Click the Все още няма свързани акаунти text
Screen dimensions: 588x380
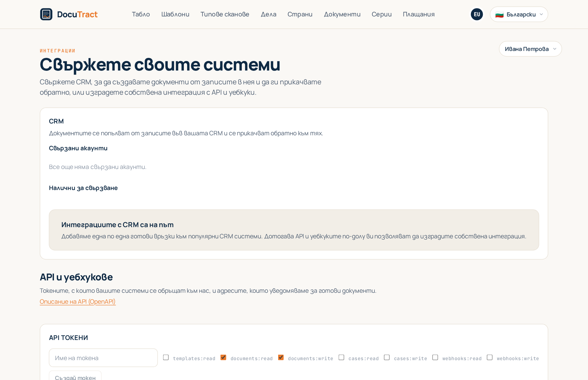98,167
